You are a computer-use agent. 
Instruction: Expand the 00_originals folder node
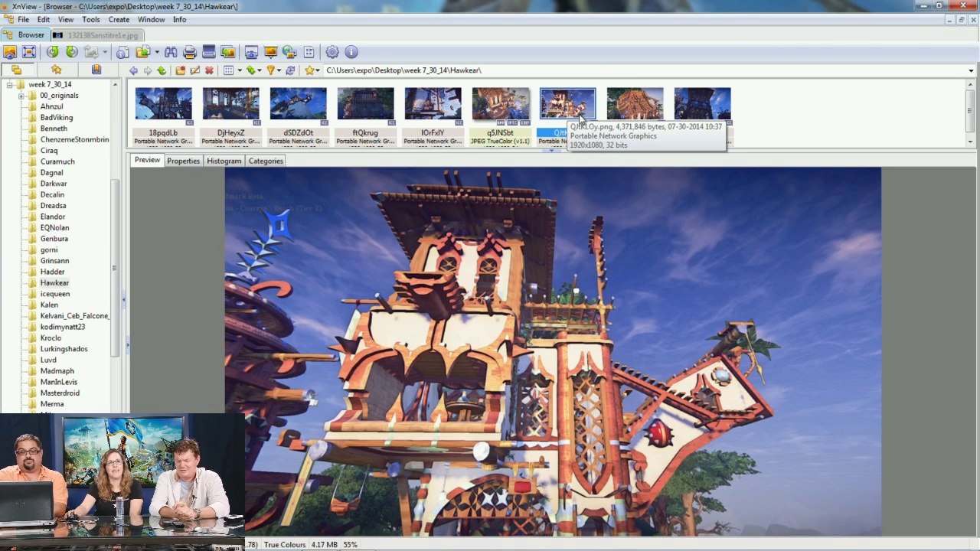click(21, 96)
